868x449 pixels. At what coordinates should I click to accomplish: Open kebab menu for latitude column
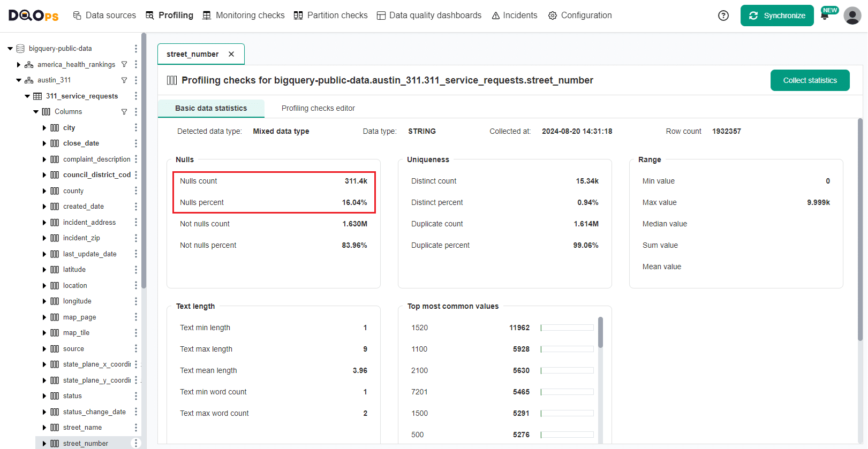pyautogui.click(x=135, y=270)
